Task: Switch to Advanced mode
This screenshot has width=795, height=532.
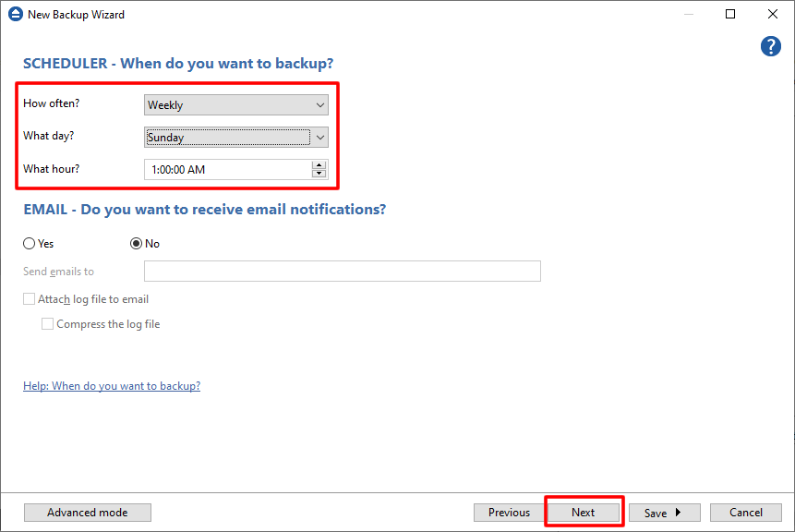Action: [88, 513]
